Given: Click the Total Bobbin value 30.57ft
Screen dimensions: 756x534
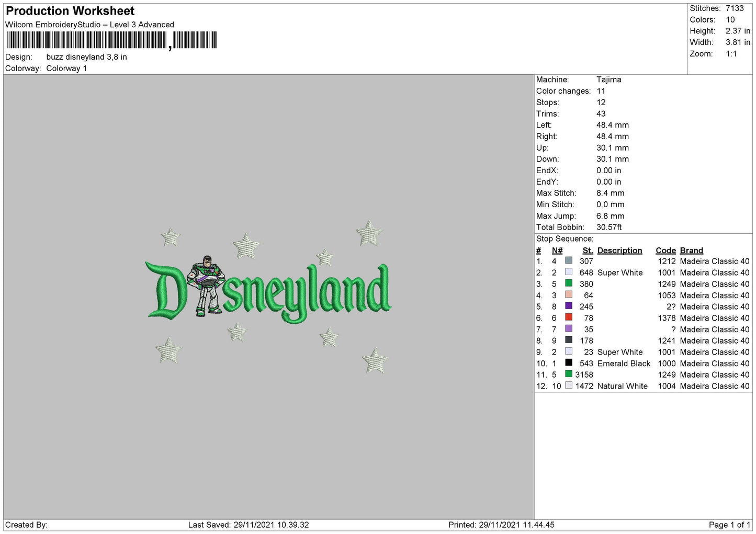Looking at the screenshot, I should click(x=609, y=228).
